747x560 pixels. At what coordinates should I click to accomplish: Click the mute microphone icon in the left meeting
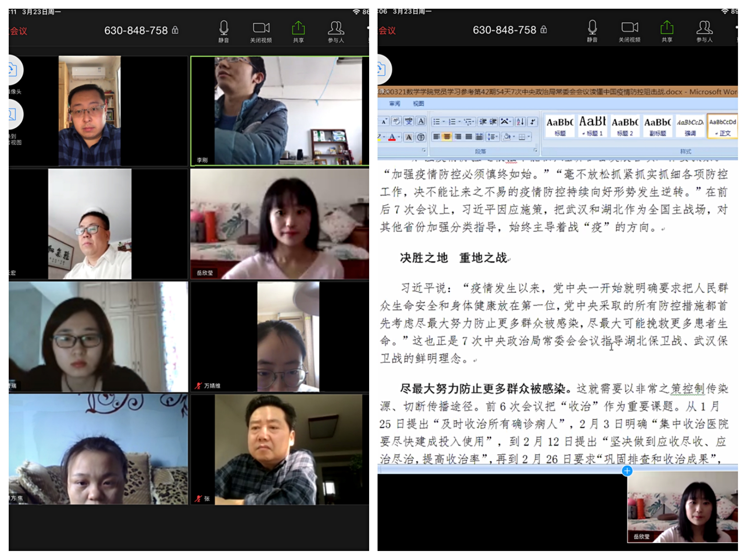223,28
